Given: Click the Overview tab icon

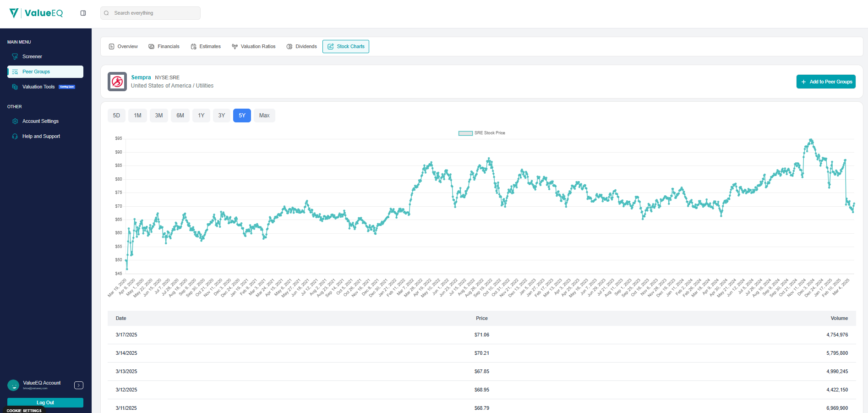Looking at the screenshot, I should 111,46.
